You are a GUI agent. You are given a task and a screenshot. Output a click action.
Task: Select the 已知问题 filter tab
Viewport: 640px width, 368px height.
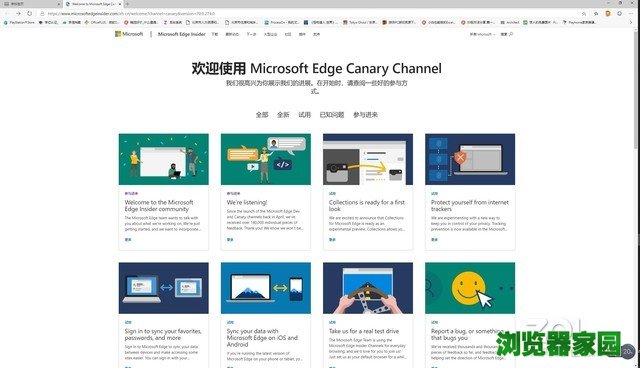pos(332,115)
